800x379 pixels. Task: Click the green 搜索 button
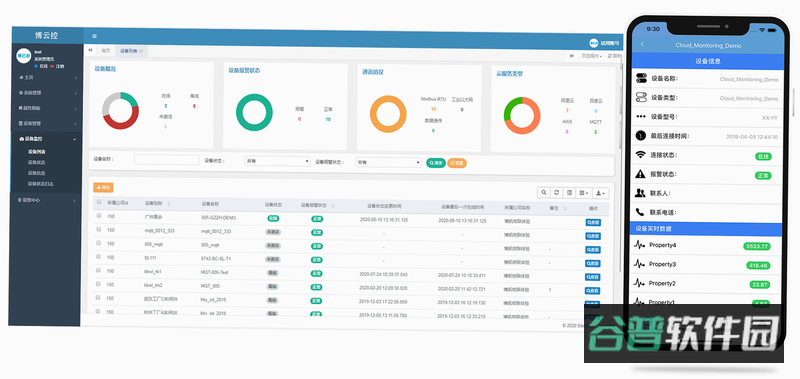(x=436, y=163)
